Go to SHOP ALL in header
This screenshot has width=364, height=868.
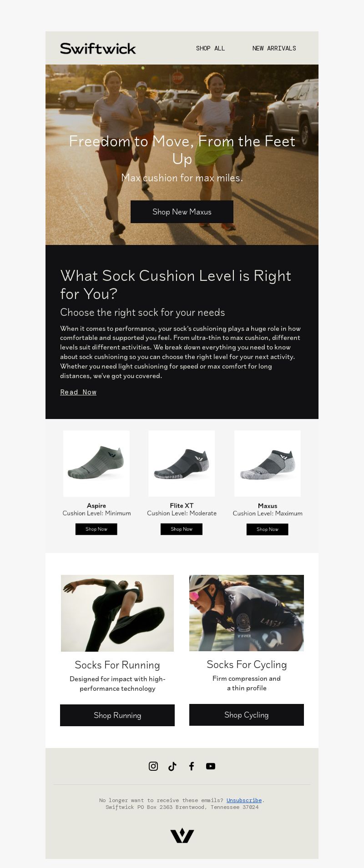(x=210, y=48)
